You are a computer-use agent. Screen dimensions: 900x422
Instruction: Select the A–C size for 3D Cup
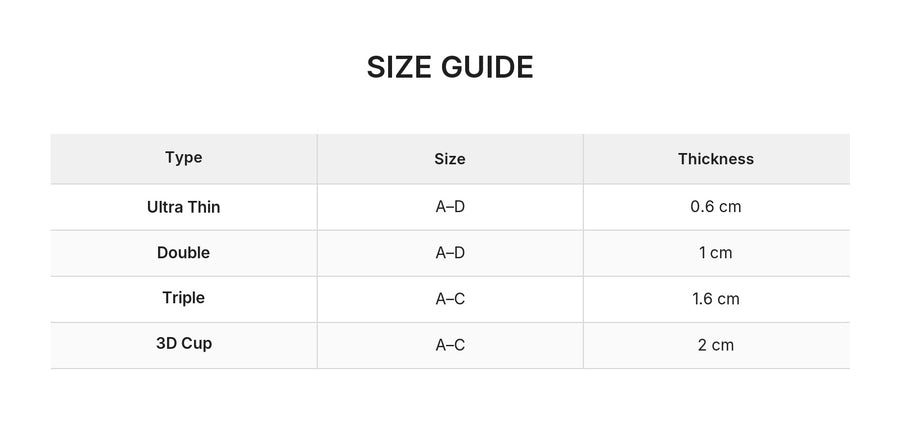point(450,345)
